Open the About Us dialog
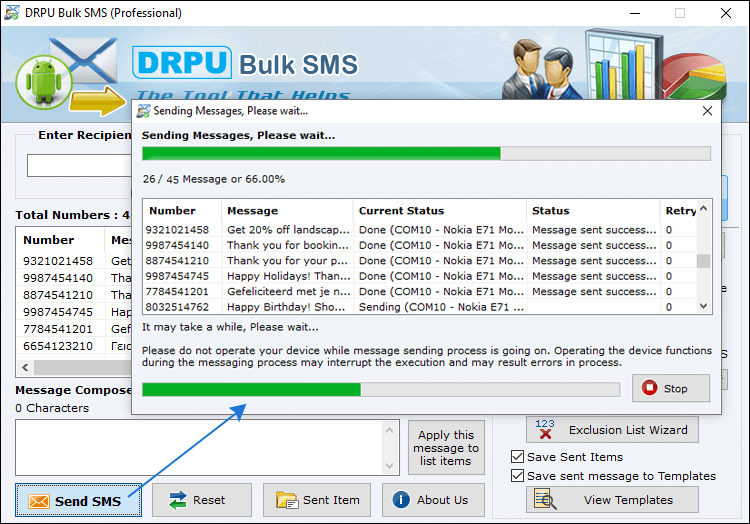This screenshot has height=524, width=750. tap(433, 500)
